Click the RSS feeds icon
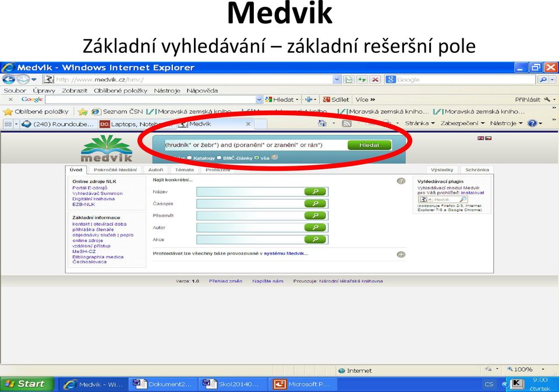 [346, 123]
